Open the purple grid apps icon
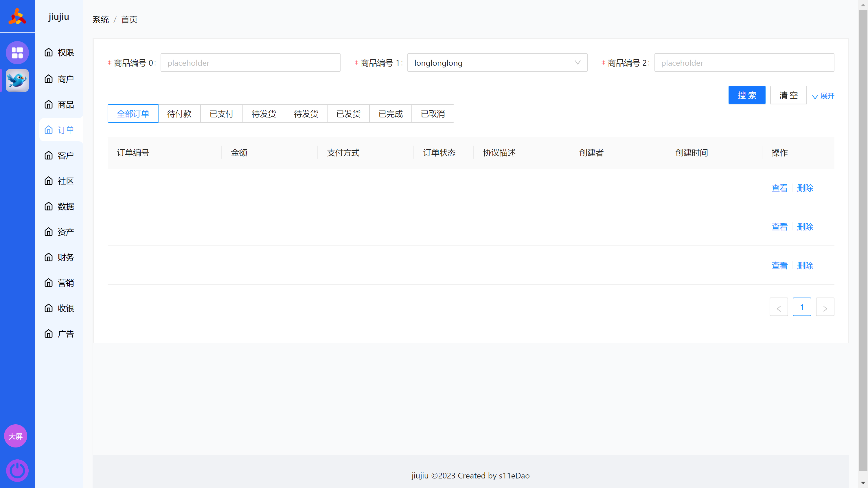Screen dimensions: 868x488 click(17, 53)
